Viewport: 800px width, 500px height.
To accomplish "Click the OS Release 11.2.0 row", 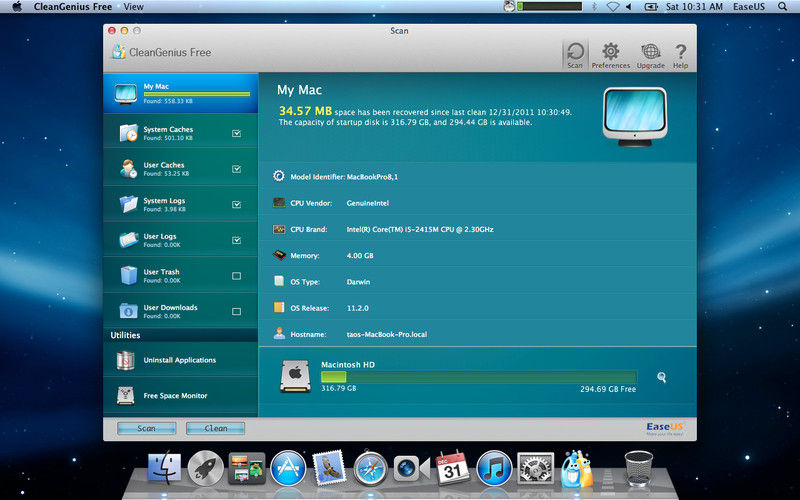I will (478, 308).
